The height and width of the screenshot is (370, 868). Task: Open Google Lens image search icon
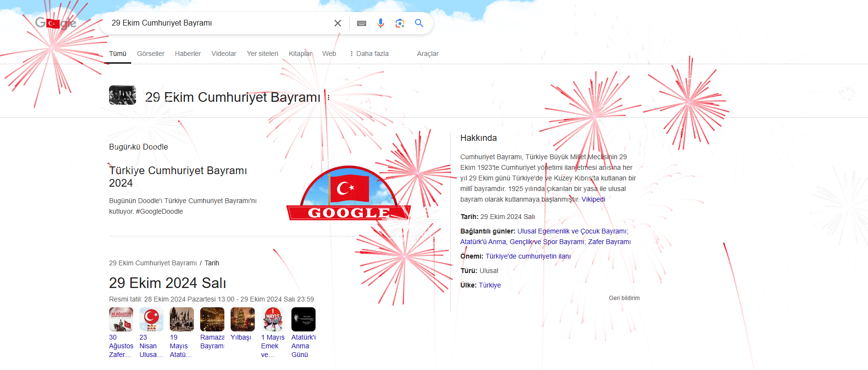coord(400,23)
